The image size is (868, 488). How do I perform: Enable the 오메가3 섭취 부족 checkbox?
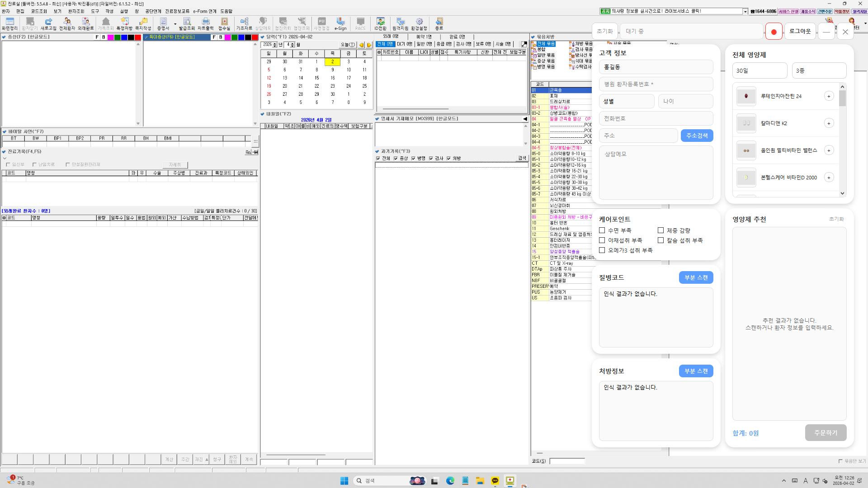click(602, 250)
